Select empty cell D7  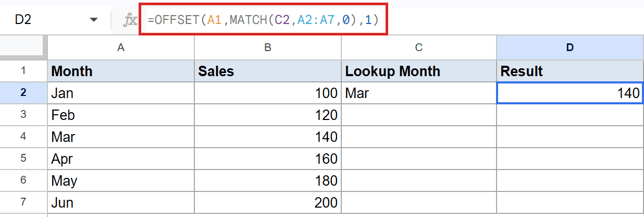pyautogui.click(x=570, y=202)
